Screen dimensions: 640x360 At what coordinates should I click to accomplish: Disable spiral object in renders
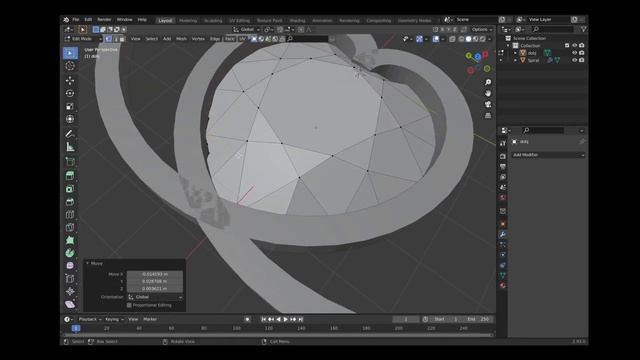tap(582, 60)
